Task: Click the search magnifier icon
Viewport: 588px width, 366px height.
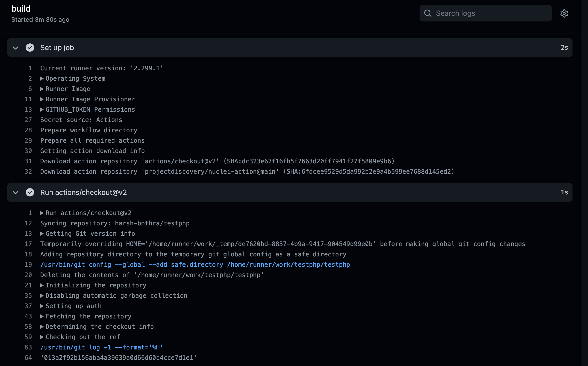Action: click(x=428, y=13)
